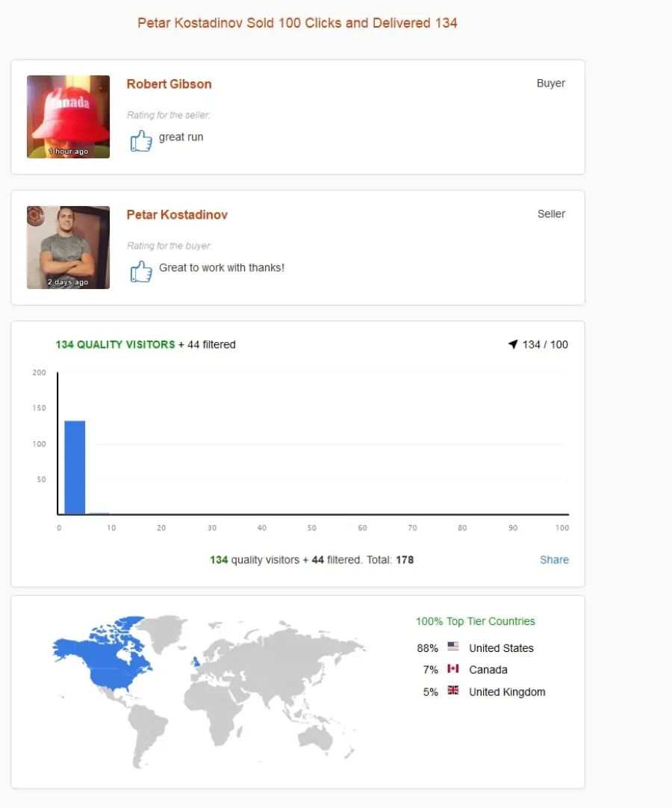The image size is (672, 808).
Task: Click the Canada flag icon
Action: tap(453, 668)
